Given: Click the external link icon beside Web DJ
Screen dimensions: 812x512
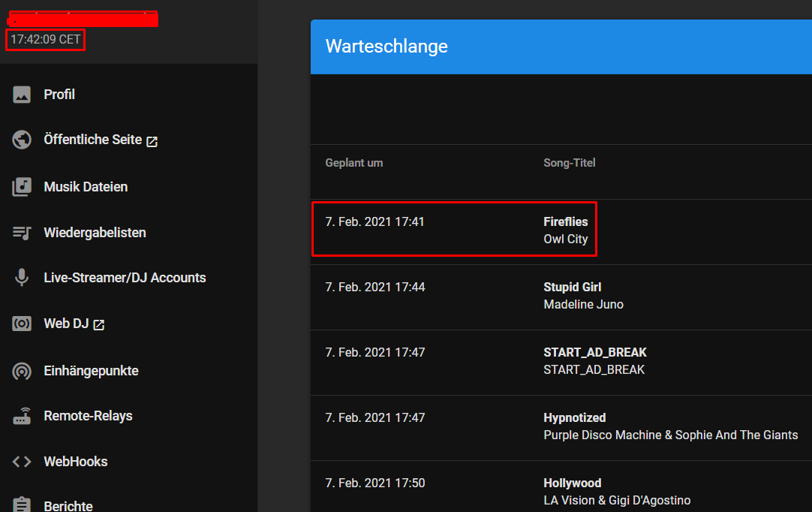Looking at the screenshot, I should tap(99, 325).
